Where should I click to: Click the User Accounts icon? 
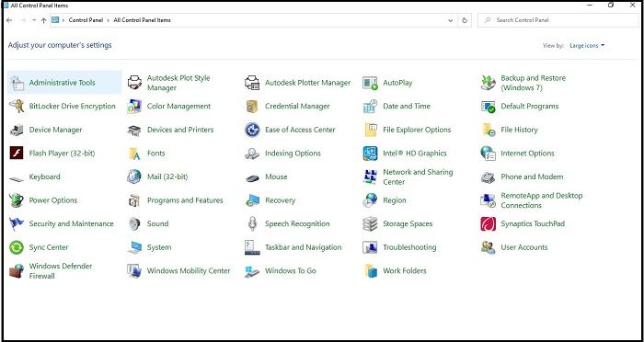488,247
